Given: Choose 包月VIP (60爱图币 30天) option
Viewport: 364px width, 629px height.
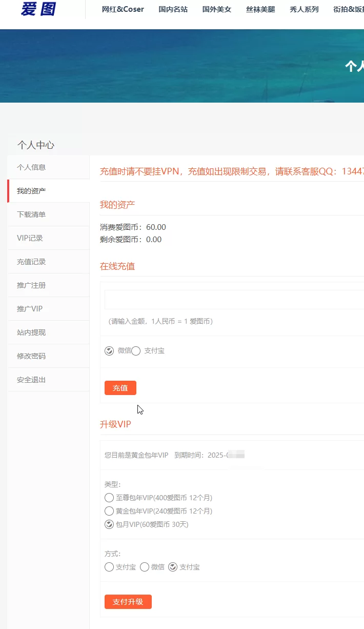Looking at the screenshot, I should coord(109,524).
